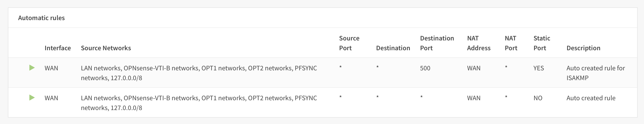Click the Source Networks column header
Viewport: 644px width, 124px height.
pyautogui.click(x=106, y=48)
